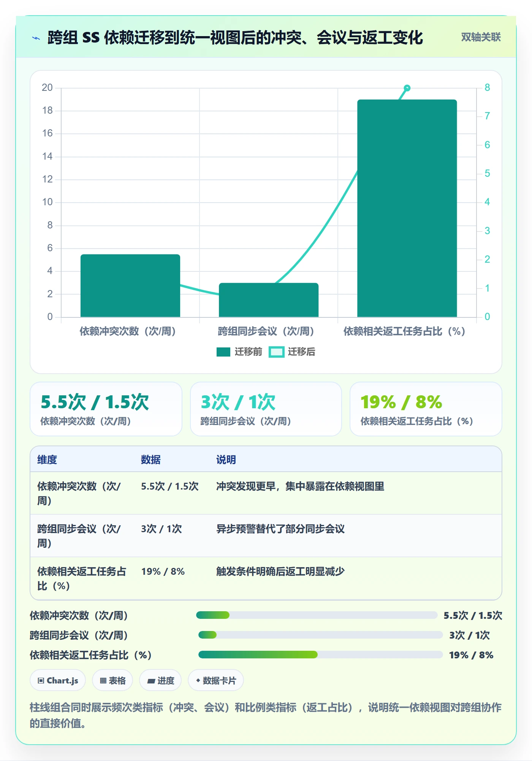The height and width of the screenshot is (761, 532).
Task: Select the tall 依赖相关返工任务占比 bar in the chart
Action: pos(407,208)
